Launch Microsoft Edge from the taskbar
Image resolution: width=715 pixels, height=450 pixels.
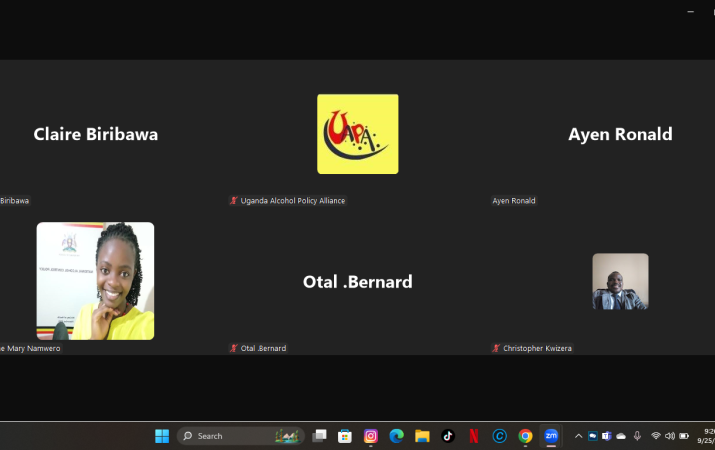click(396, 436)
